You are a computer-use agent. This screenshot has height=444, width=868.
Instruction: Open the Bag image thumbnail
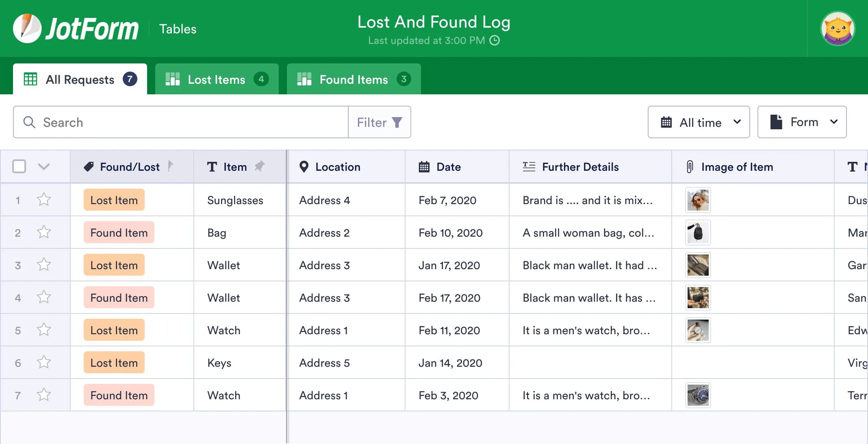[698, 233]
